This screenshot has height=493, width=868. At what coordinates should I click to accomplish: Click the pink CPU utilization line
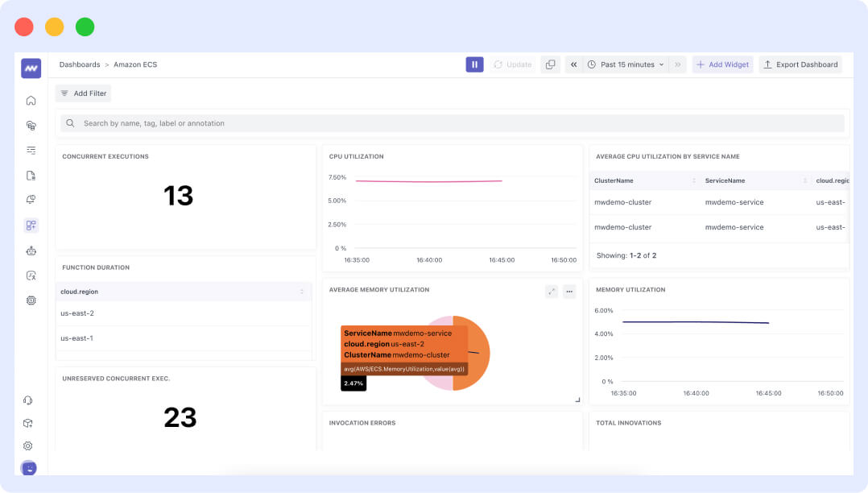(x=429, y=181)
